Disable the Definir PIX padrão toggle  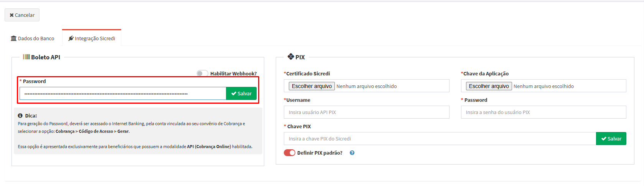point(290,153)
